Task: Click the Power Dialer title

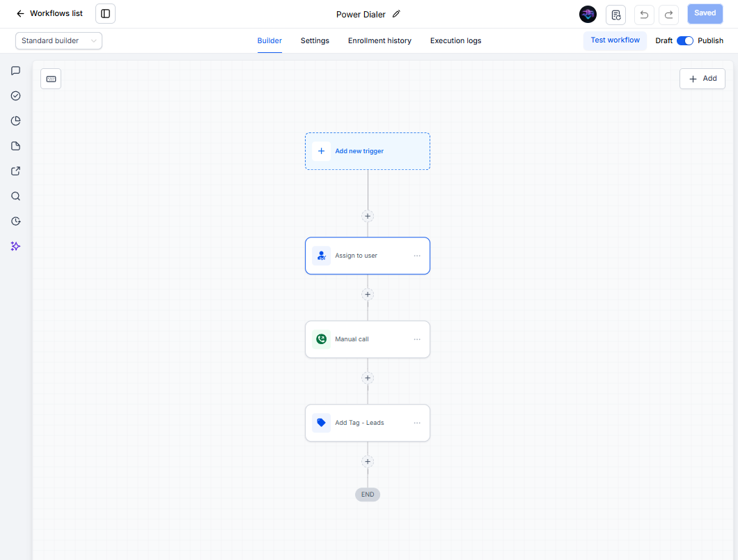Action: [361, 15]
